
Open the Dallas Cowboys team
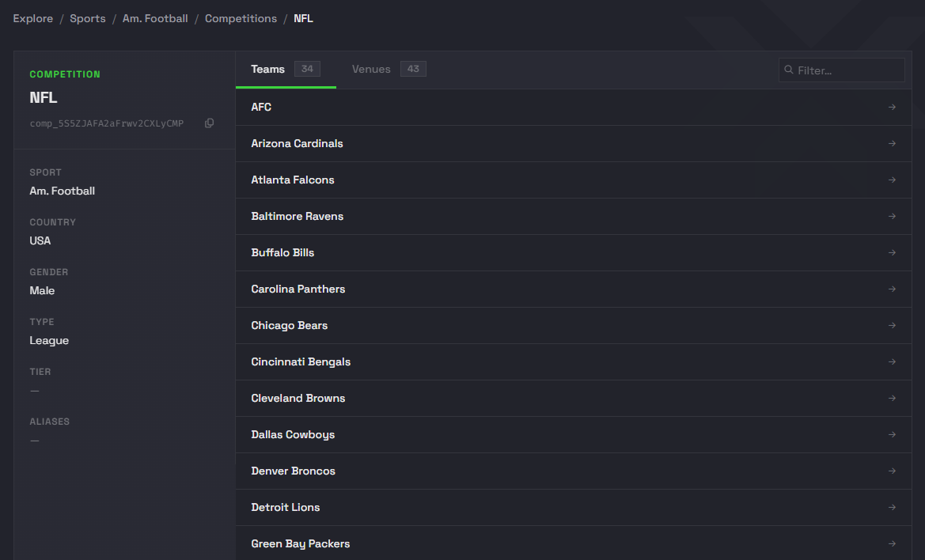(x=574, y=435)
